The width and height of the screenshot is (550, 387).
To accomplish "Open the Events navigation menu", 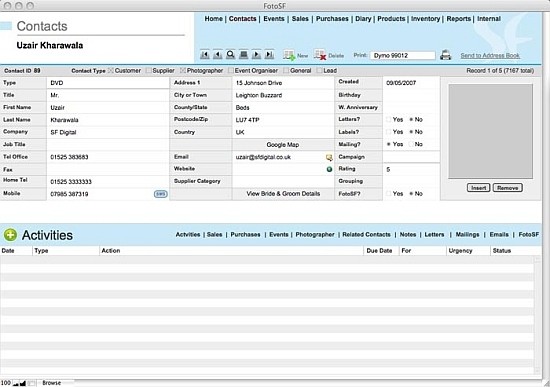I will point(274,19).
